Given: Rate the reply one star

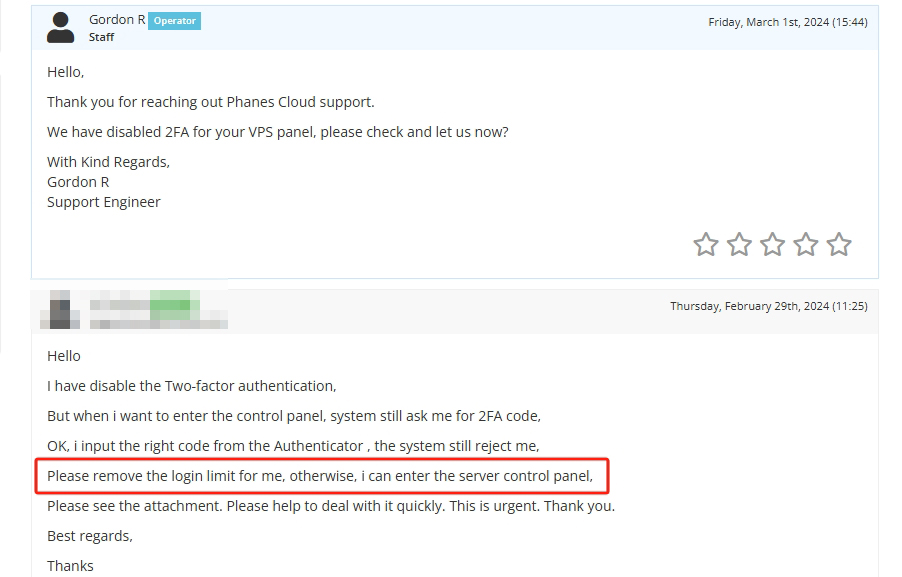Looking at the screenshot, I should pos(706,244).
